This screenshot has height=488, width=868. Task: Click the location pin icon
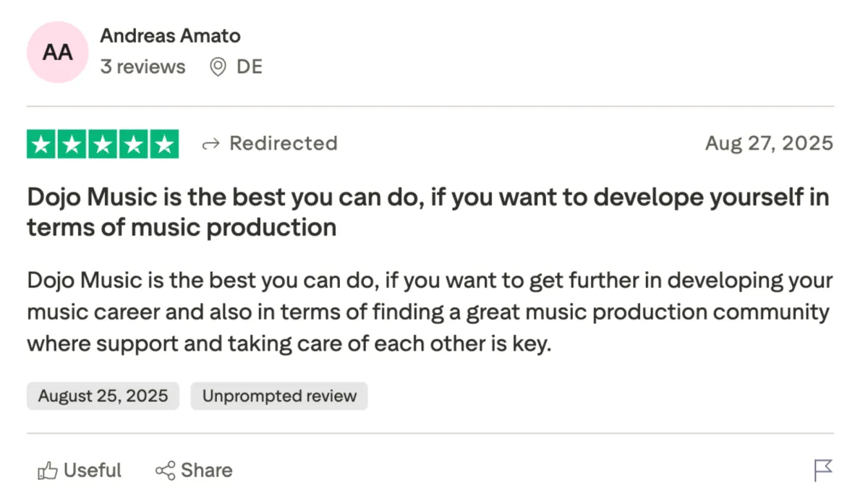pos(217,67)
